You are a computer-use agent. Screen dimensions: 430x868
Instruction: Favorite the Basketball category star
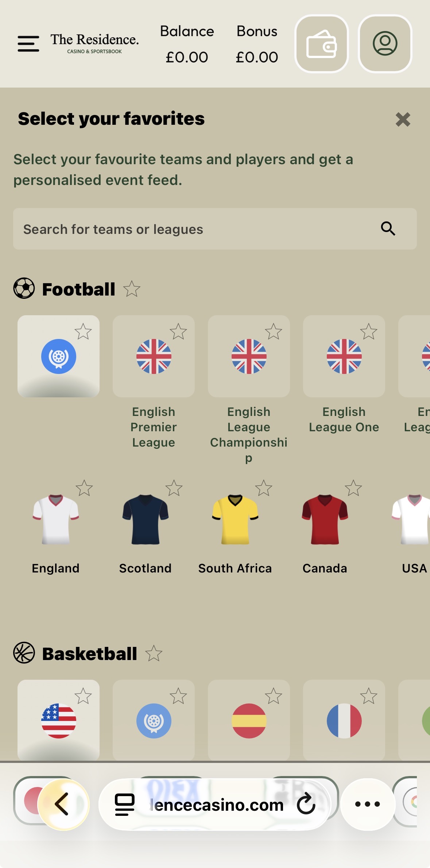click(154, 653)
